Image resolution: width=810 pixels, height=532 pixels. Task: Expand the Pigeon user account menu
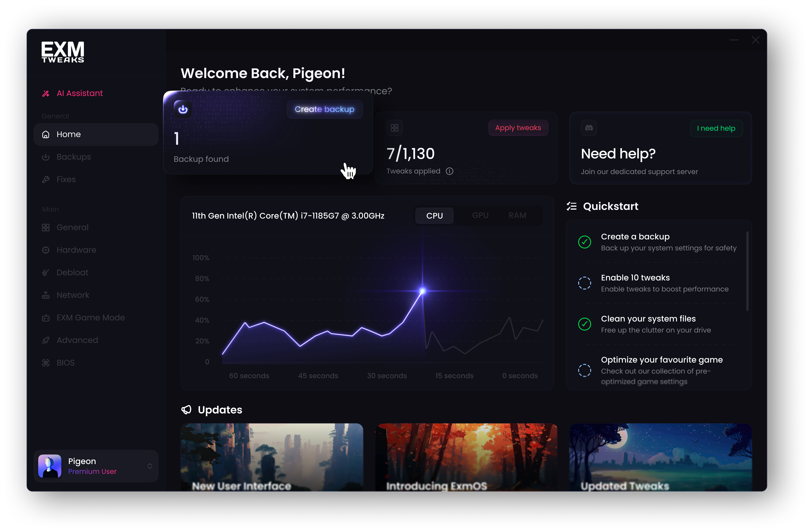point(150,466)
